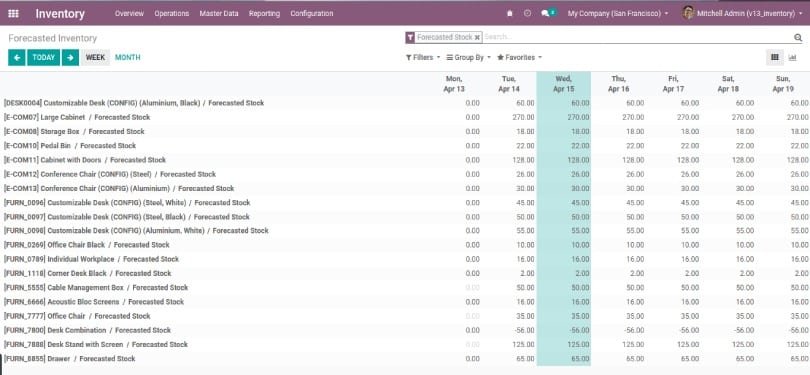Click the Tue, Apr 14 column header
810x375 pixels.
click(509, 84)
